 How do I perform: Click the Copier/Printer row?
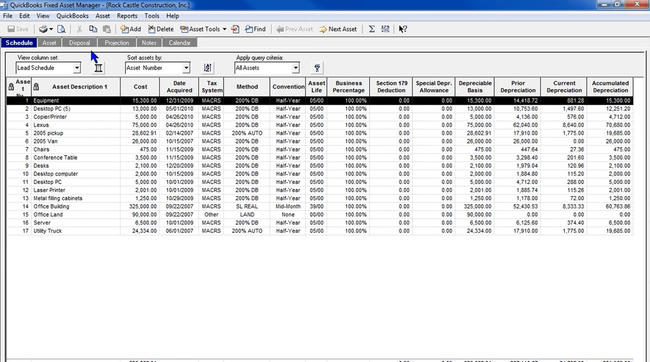(320, 117)
